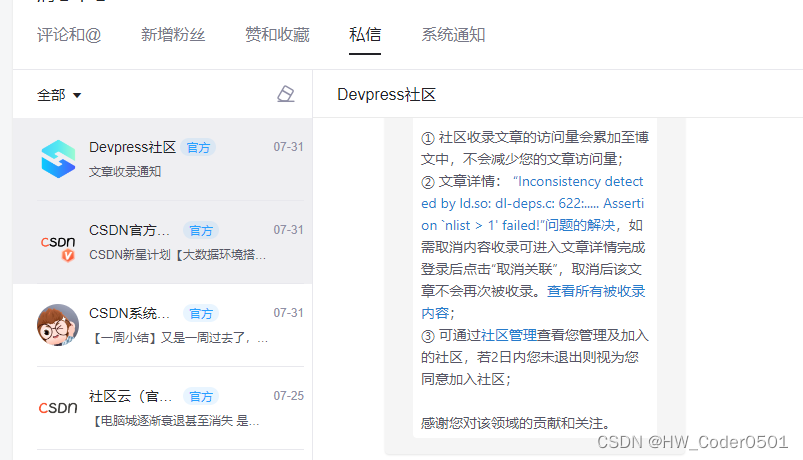Click the 社区云 CSDN logo avatar
Screen dimensions: 803x460
point(58,408)
